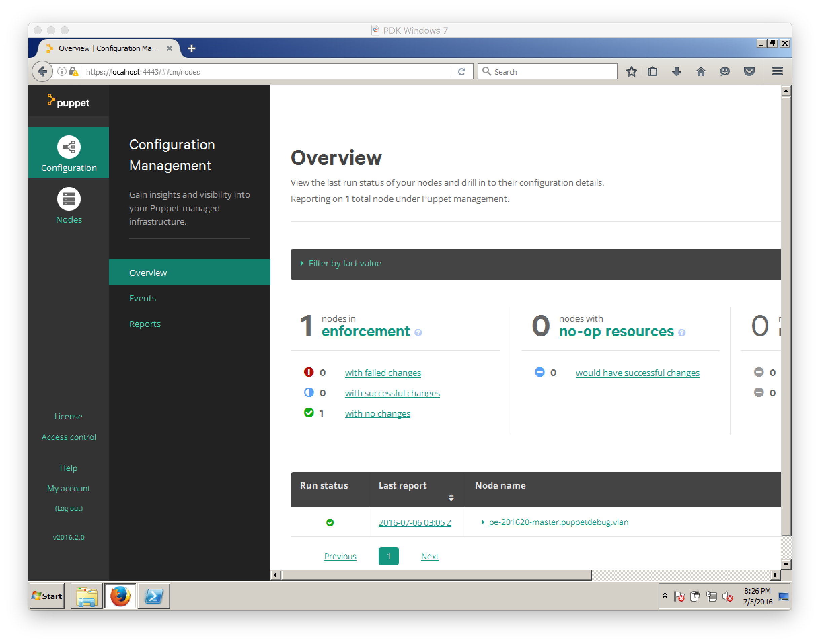Save page to Pocket icon
Viewport: 820px width, 644px height.
749,71
